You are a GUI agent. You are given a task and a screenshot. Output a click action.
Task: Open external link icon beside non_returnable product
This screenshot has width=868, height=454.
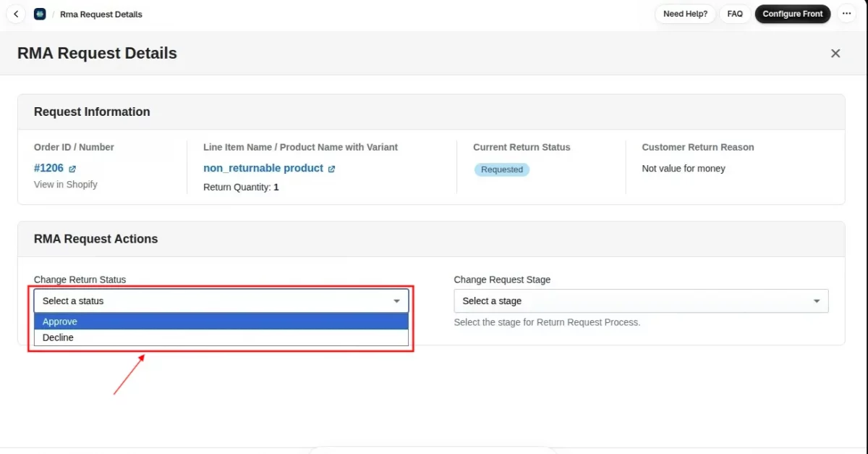coord(331,169)
